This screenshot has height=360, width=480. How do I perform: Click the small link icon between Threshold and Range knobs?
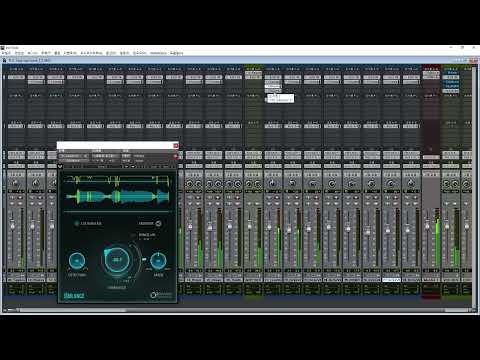[x=144, y=259]
